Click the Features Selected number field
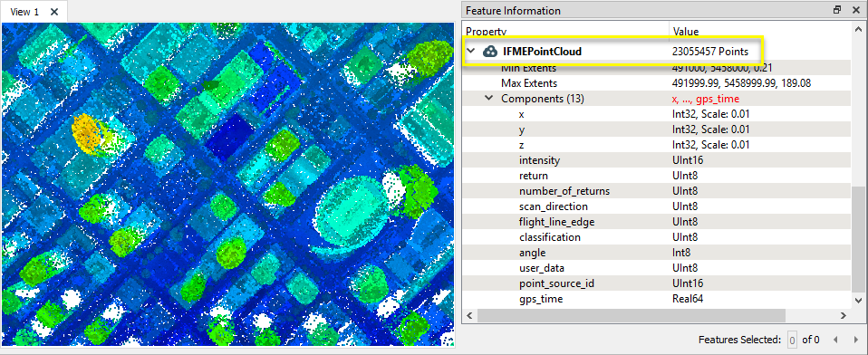The width and height of the screenshot is (868, 355). (x=792, y=340)
